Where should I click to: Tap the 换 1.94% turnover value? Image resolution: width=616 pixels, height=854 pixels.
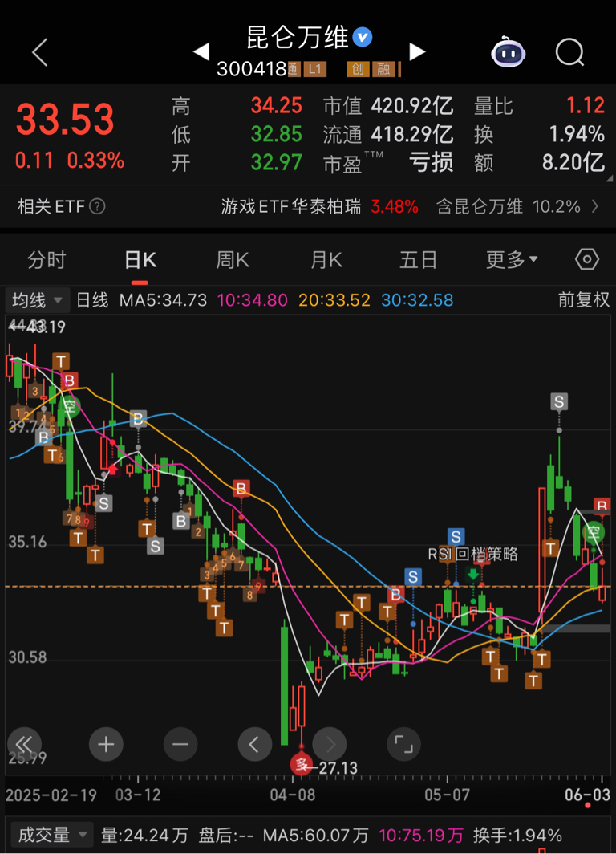[x=577, y=134]
